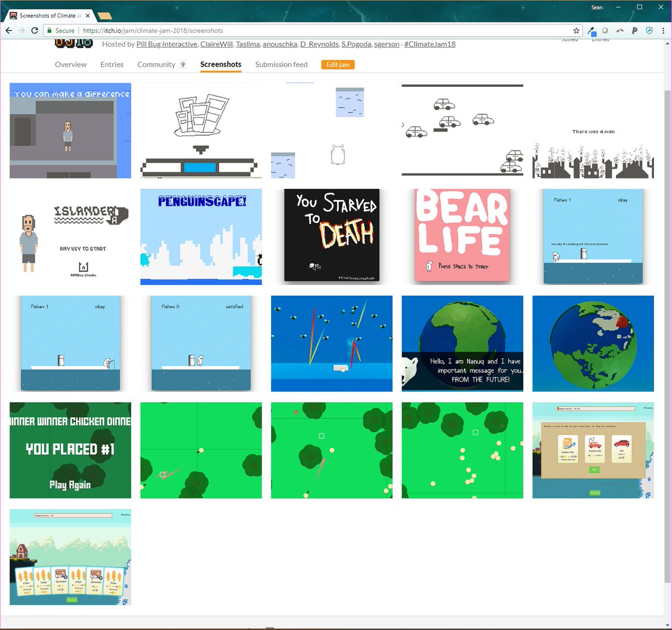Click the Sean profile label in titlebar

coord(597,7)
